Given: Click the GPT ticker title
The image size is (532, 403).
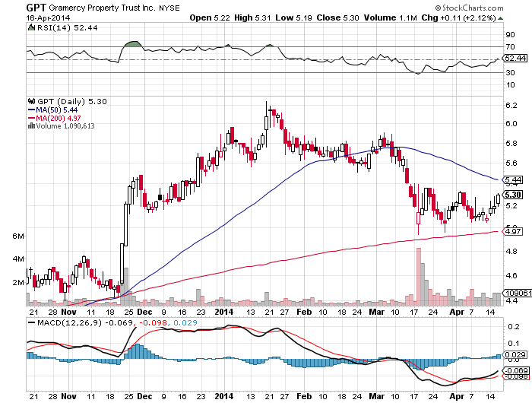Looking at the screenshot, I should (x=36, y=8).
